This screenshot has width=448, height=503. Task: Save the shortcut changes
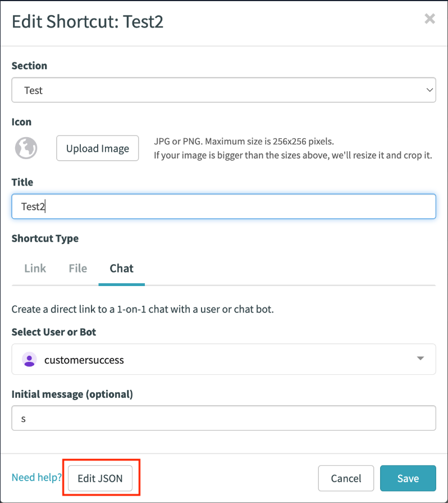tap(408, 479)
